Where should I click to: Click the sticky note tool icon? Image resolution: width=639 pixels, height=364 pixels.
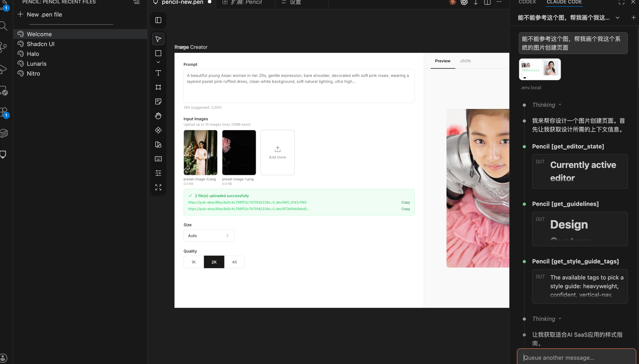(158, 102)
